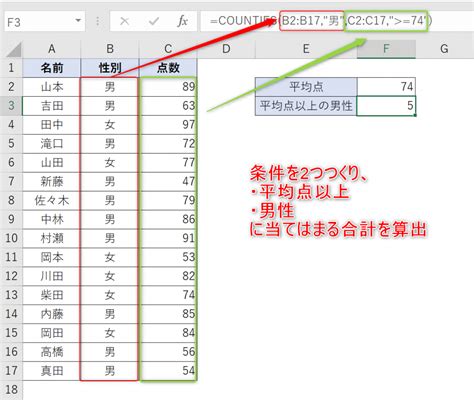This screenshot has height=400, width=474.
Task: Select the 平均点以上の男性 label cell
Action: 306,106
